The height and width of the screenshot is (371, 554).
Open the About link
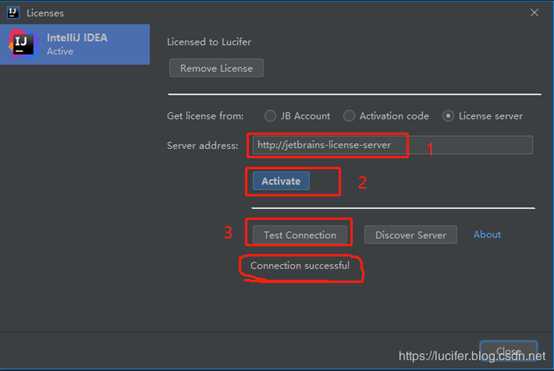click(487, 235)
